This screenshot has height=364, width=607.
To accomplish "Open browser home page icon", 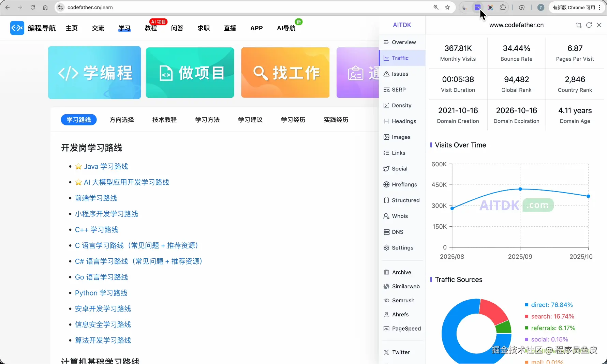I will click(45, 7).
